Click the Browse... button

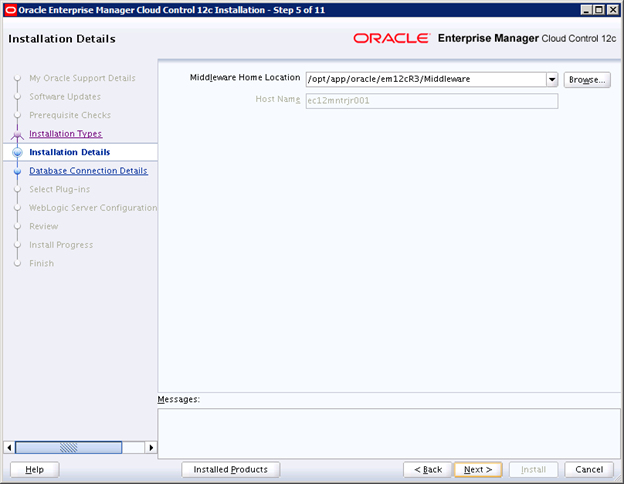[x=587, y=80]
